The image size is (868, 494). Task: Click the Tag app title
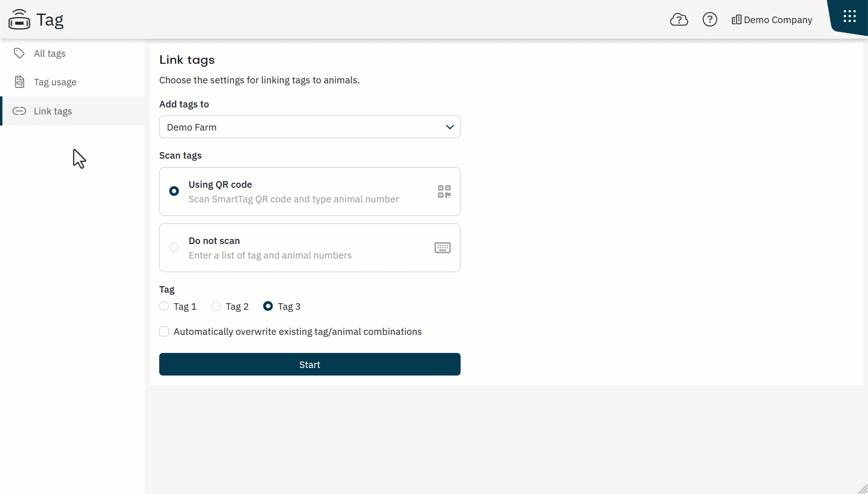(x=50, y=20)
